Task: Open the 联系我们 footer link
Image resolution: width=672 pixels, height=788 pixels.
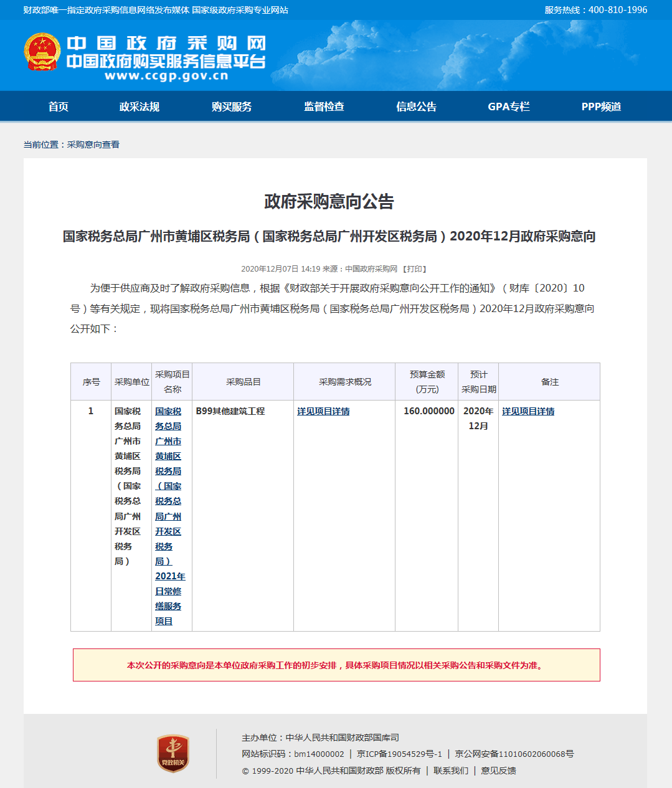Action: [x=451, y=771]
